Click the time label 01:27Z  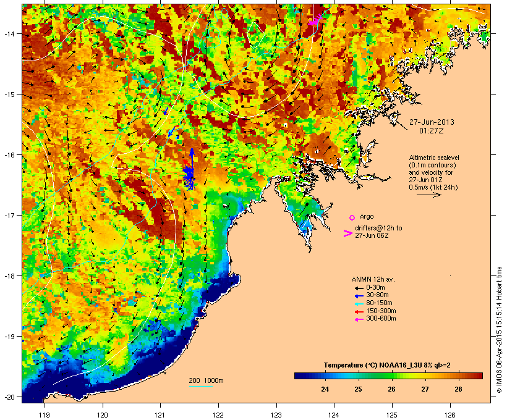(432, 131)
